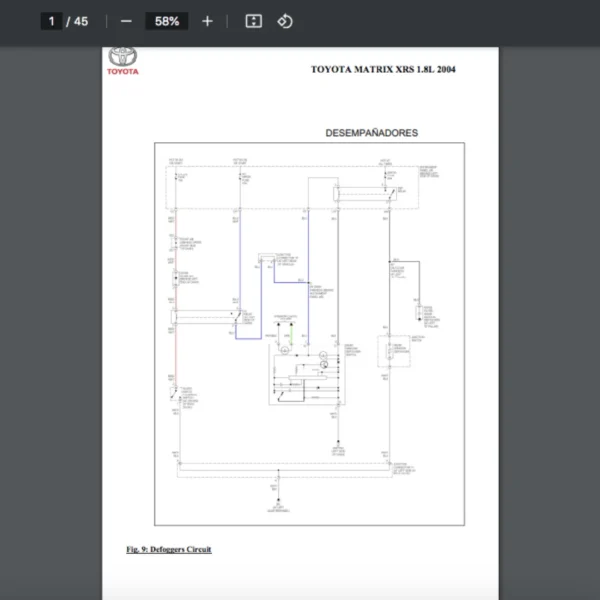Click the fit to page icon
This screenshot has width=600, height=600.
pos(254,21)
